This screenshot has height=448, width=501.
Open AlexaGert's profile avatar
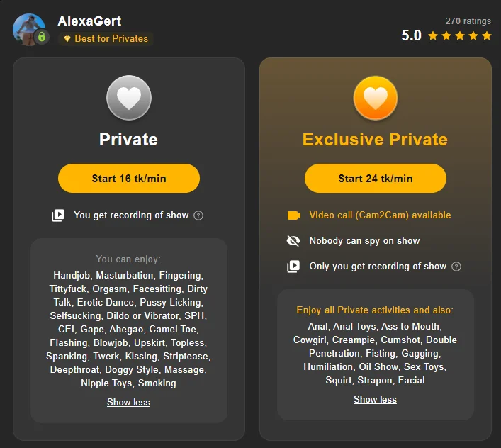tap(27, 28)
